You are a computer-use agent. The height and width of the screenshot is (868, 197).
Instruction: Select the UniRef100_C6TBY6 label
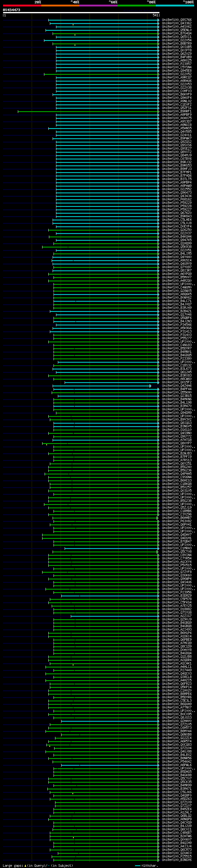pyautogui.click(x=177, y=159)
